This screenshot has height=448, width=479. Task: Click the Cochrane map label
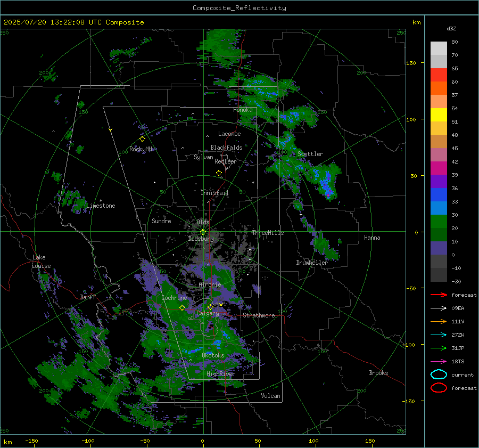tap(174, 298)
